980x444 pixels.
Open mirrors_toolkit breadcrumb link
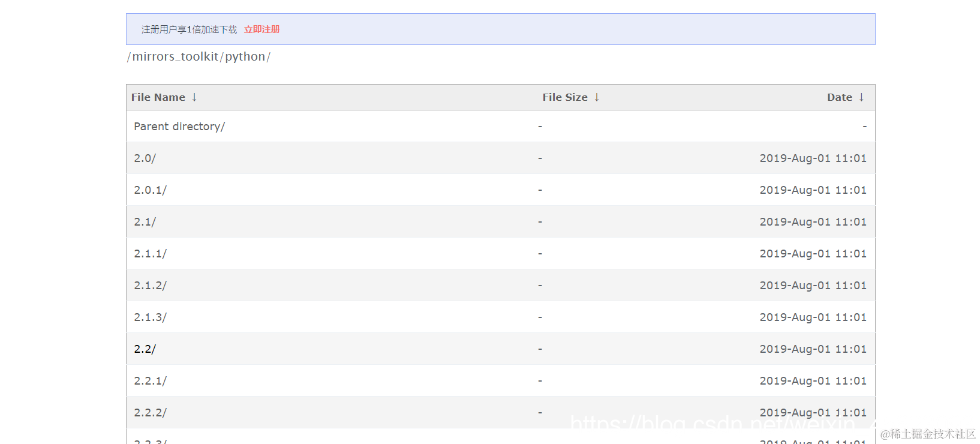(175, 56)
